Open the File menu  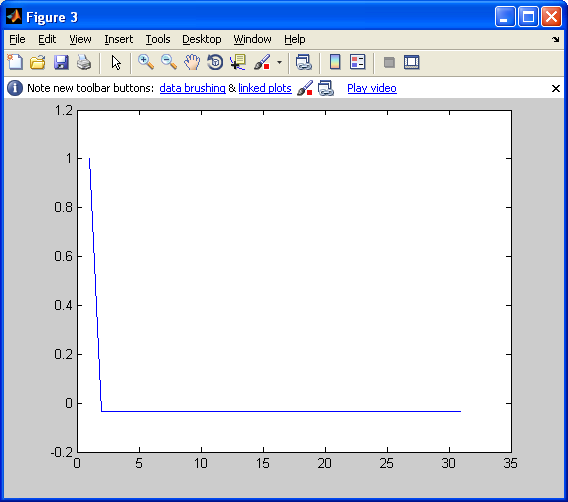(x=17, y=39)
